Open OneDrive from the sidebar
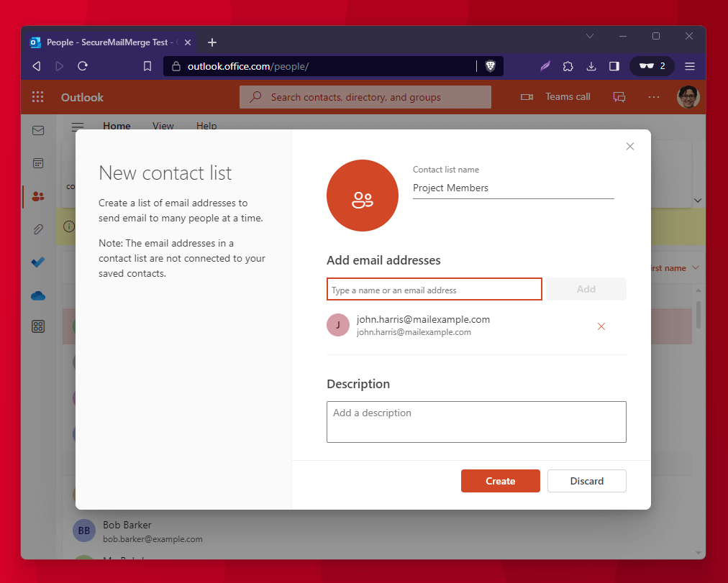The image size is (728, 583). (x=38, y=295)
